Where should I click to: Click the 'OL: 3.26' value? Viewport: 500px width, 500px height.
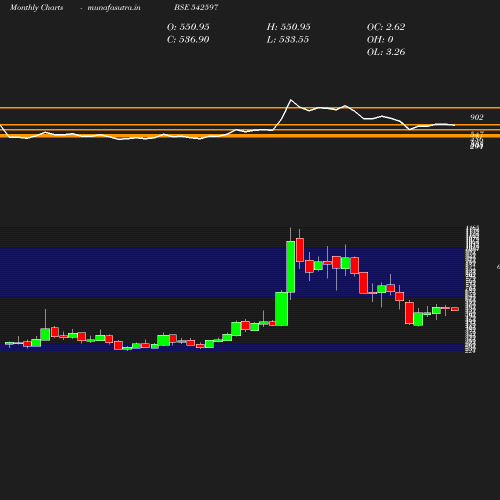point(386,52)
